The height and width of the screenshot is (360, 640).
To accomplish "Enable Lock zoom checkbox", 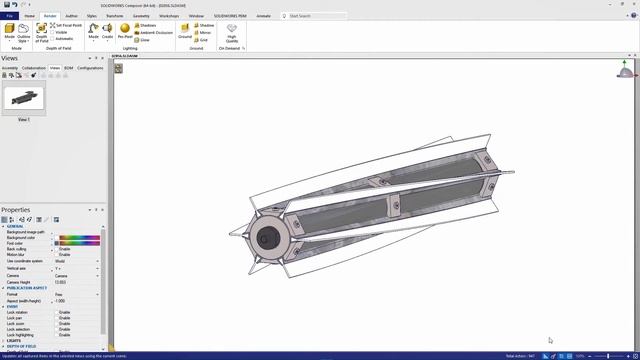I will click(x=57, y=324).
